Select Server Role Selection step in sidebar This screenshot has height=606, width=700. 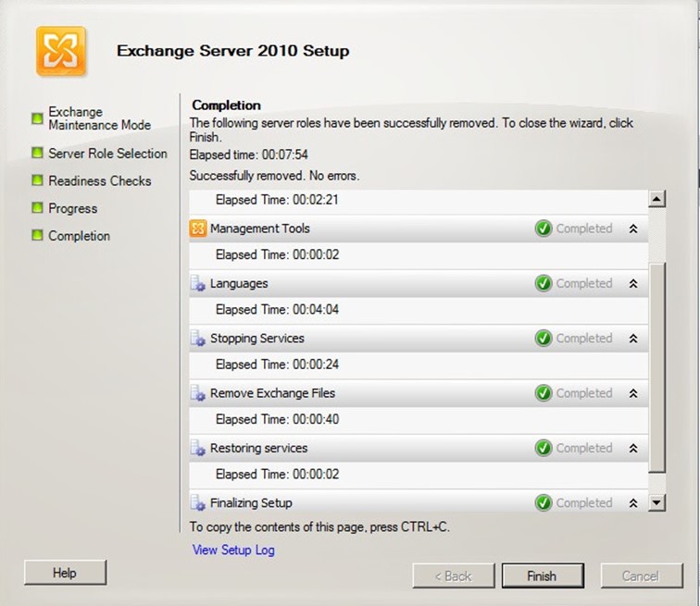(107, 154)
